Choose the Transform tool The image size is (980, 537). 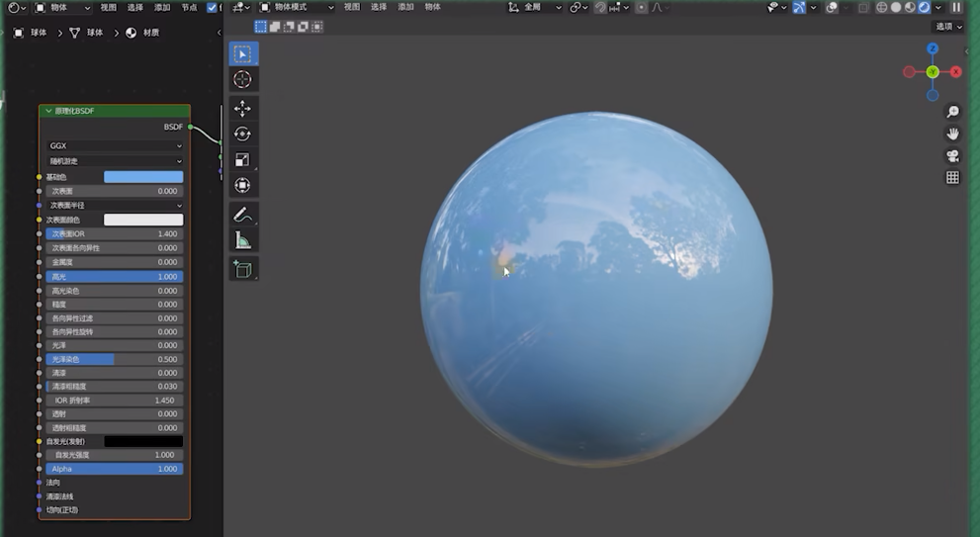coord(242,185)
